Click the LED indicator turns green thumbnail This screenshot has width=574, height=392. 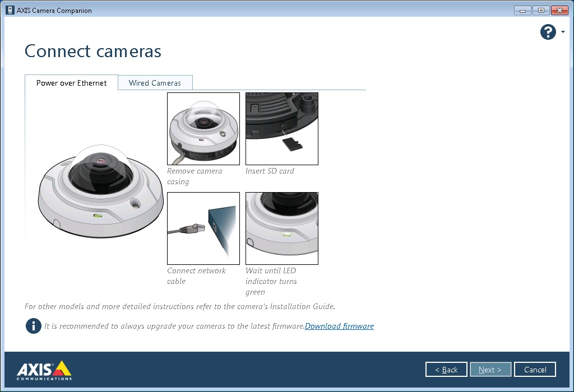(x=282, y=228)
